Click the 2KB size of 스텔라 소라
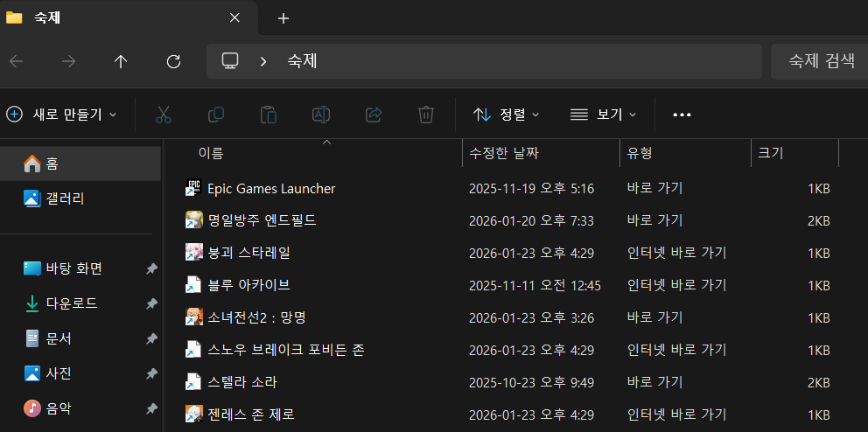868x432 pixels. coord(819,382)
